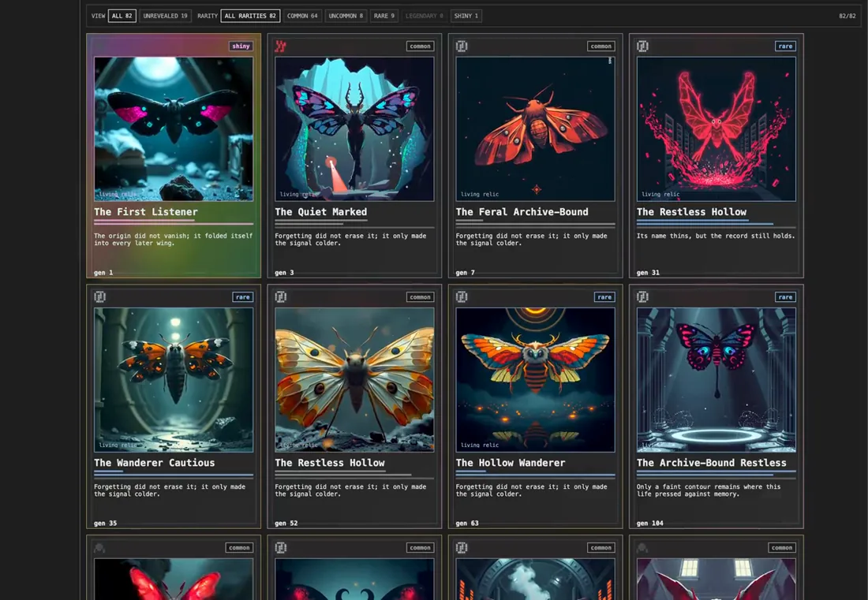Click the glyph icon on The Wanderer Cautious card

point(100,297)
